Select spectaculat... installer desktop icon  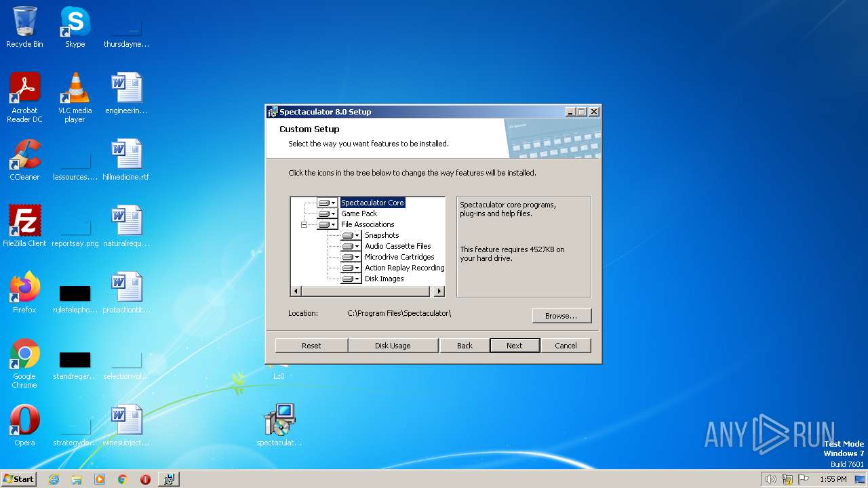coord(279,426)
